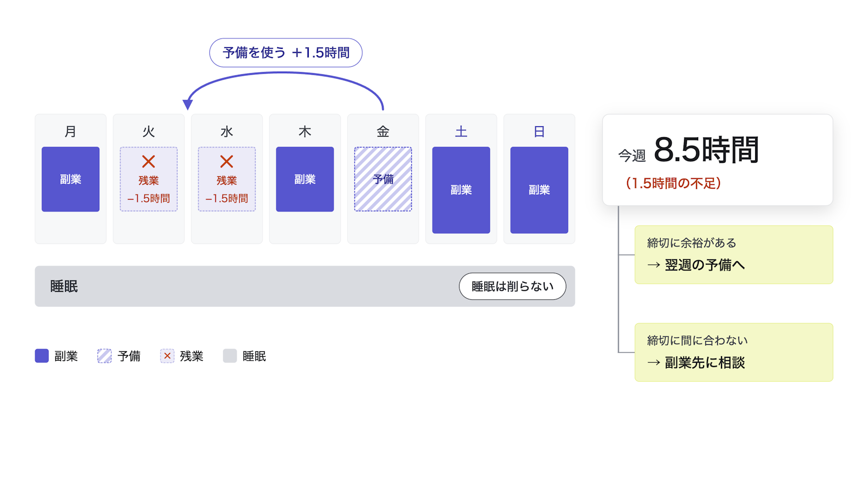Click the 予備を使う +1.5時間 pill label
Image resolution: width=868 pixels, height=488 pixels.
coord(286,53)
